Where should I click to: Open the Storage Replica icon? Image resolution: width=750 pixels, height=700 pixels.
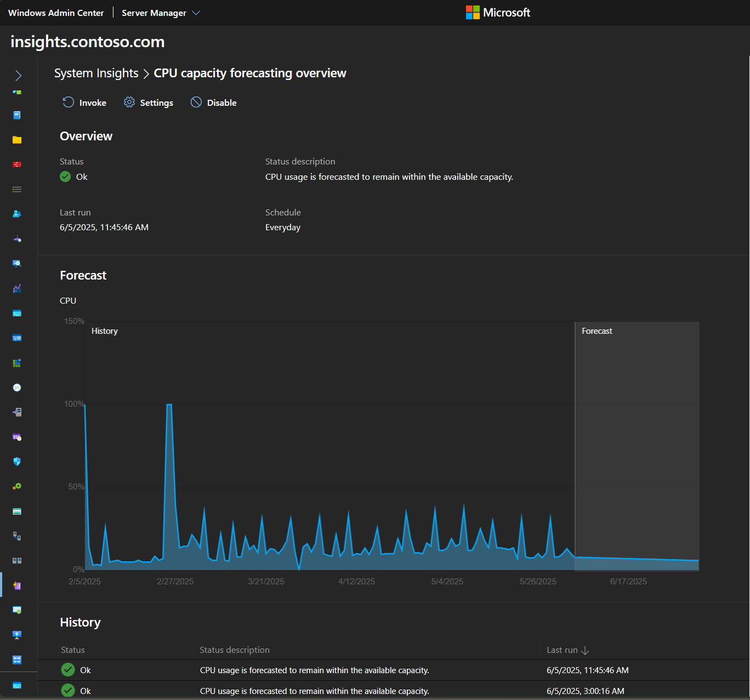tap(17, 561)
